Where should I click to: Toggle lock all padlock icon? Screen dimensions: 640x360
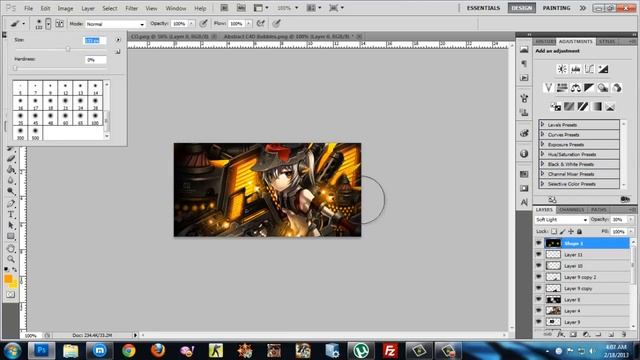coord(579,231)
